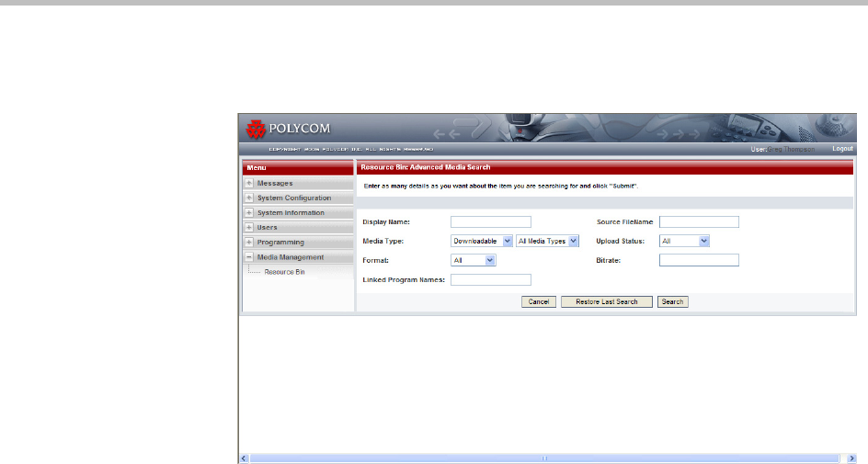Expand the System Configuration plus icon
Screen dimensions: 868x464
coord(249,198)
